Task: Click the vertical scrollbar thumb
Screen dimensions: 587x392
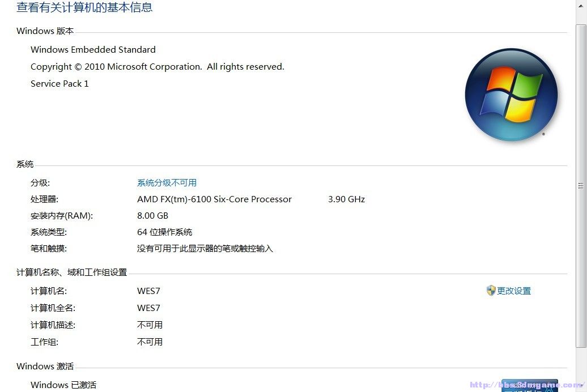Action: [581, 186]
